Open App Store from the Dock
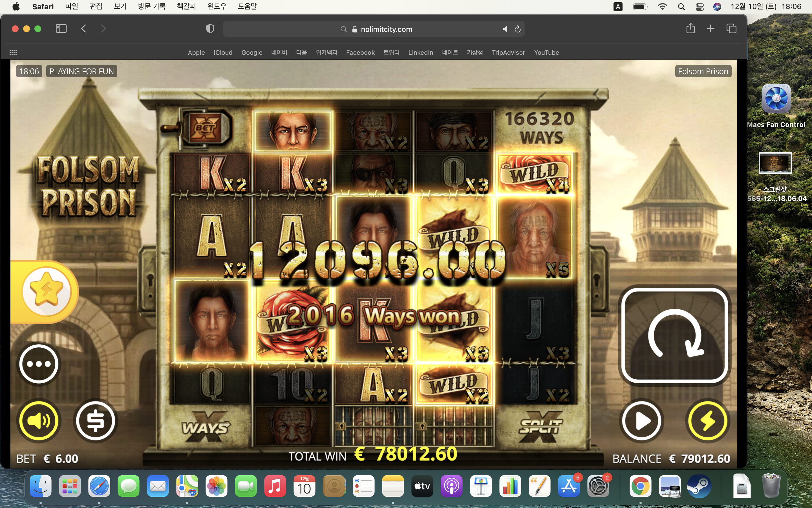The height and width of the screenshot is (508, 812). pos(569,486)
